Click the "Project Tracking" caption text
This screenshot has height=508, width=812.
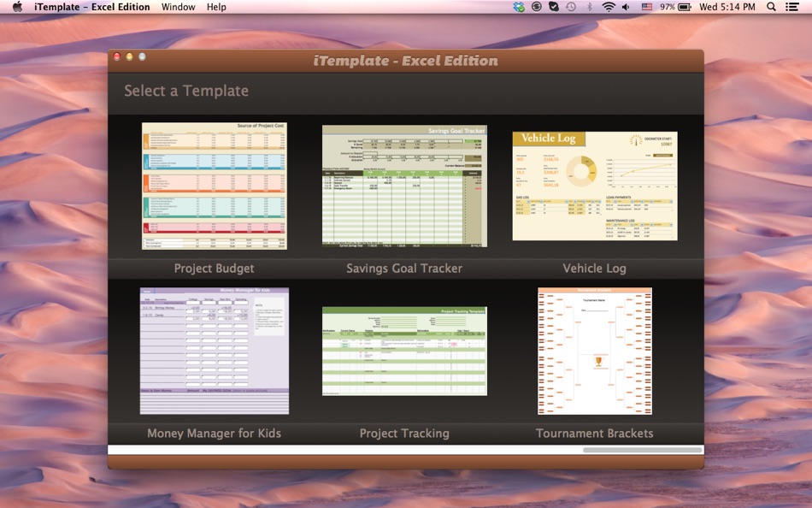point(404,434)
